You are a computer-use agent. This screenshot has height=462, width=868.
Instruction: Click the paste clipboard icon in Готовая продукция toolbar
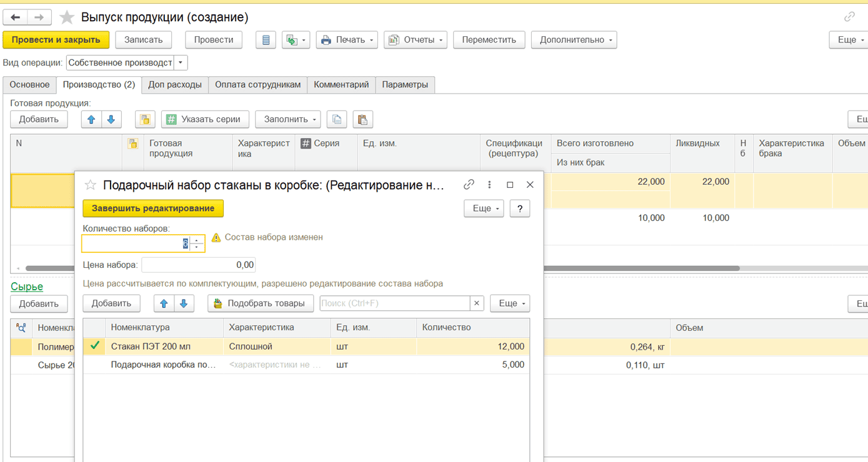pyautogui.click(x=362, y=119)
